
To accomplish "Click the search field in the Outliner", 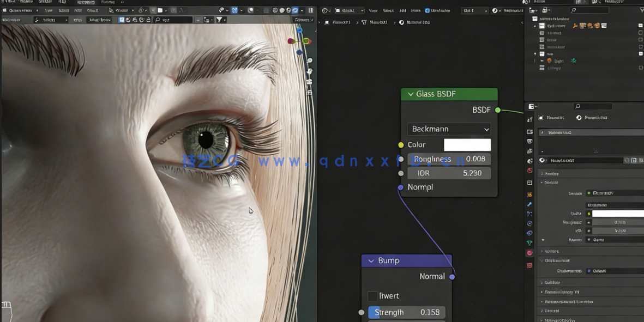I will (589, 10).
